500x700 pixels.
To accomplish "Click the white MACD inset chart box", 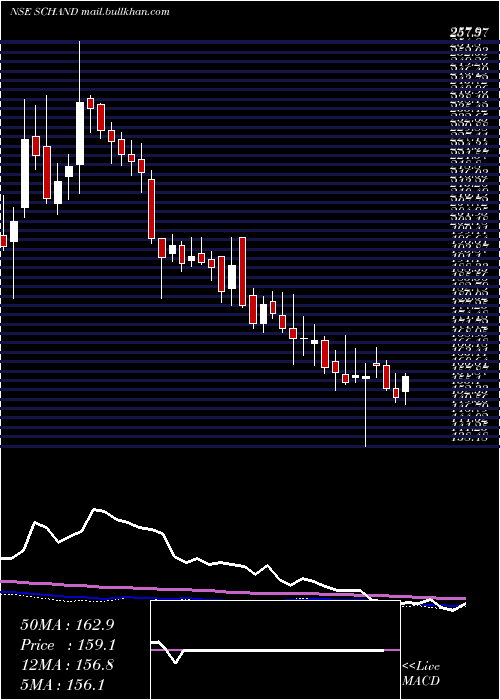I will pyautogui.click(x=275, y=650).
